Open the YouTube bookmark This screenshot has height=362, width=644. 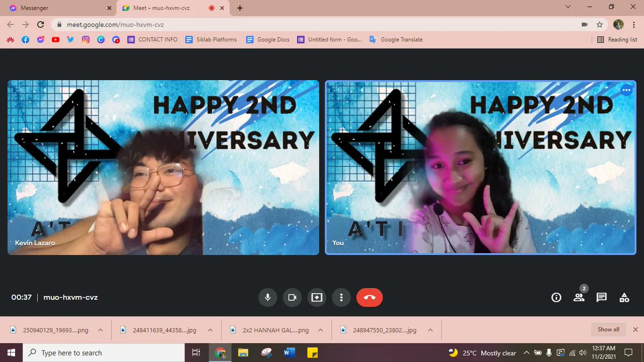(x=56, y=39)
